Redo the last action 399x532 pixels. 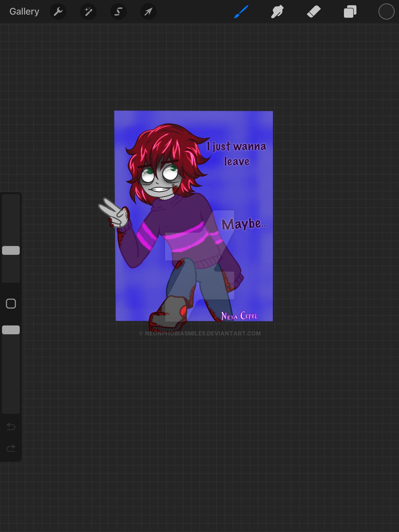click(x=11, y=448)
